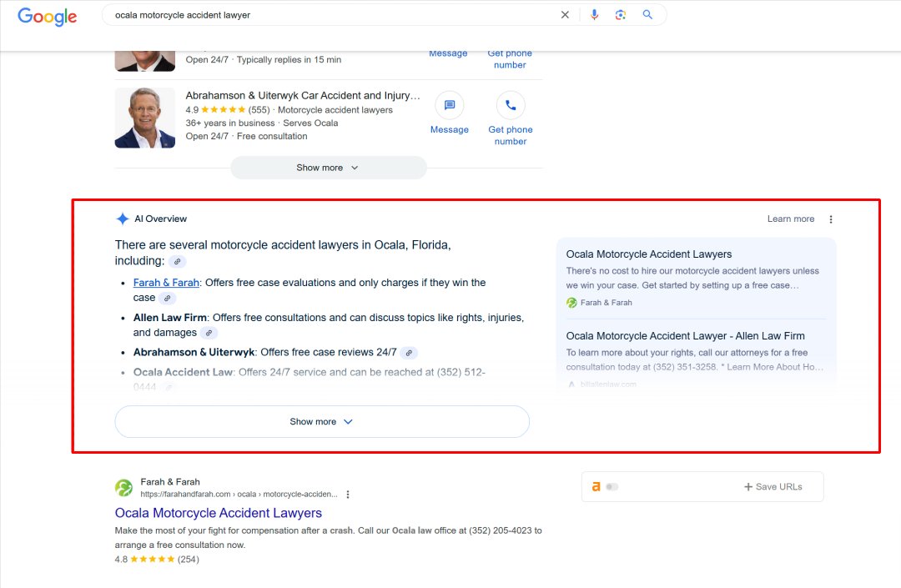
Task: Click the top lawyer's photo thumbnail
Action: tap(145, 61)
